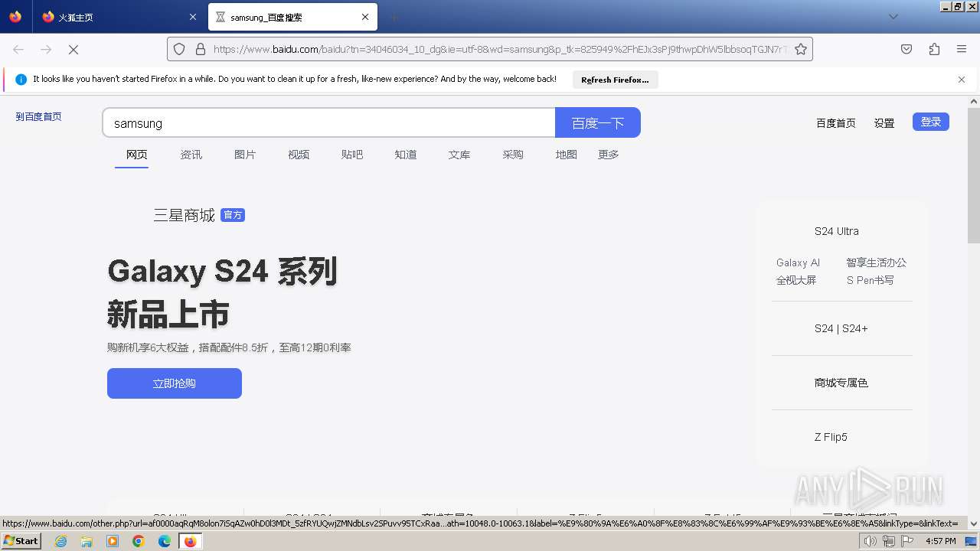This screenshot has height=551, width=980.
Task: Open the tracking protection shield icon
Action: click(179, 49)
